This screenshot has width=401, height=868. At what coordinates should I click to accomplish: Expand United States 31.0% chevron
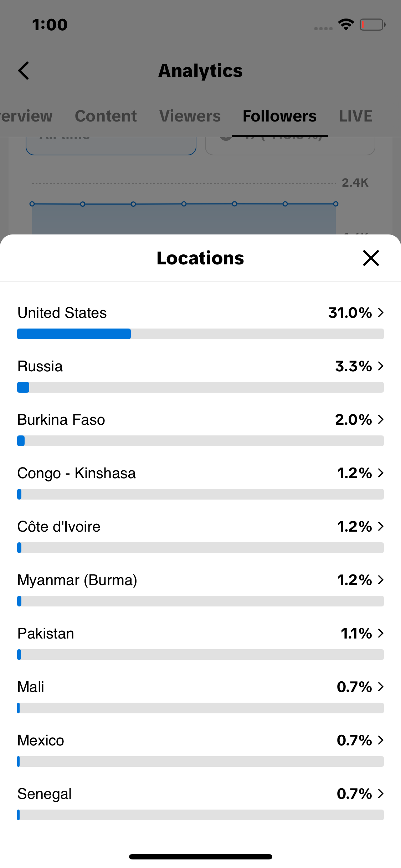[381, 312]
